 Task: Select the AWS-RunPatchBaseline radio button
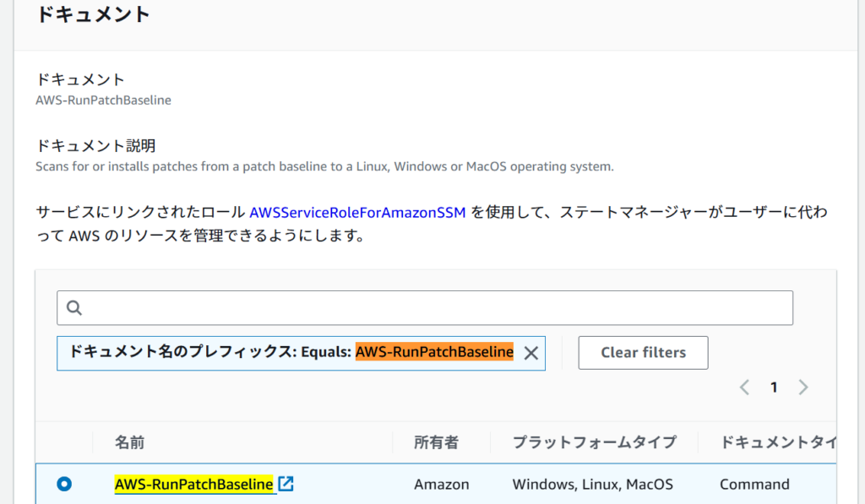(x=64, y=484)
